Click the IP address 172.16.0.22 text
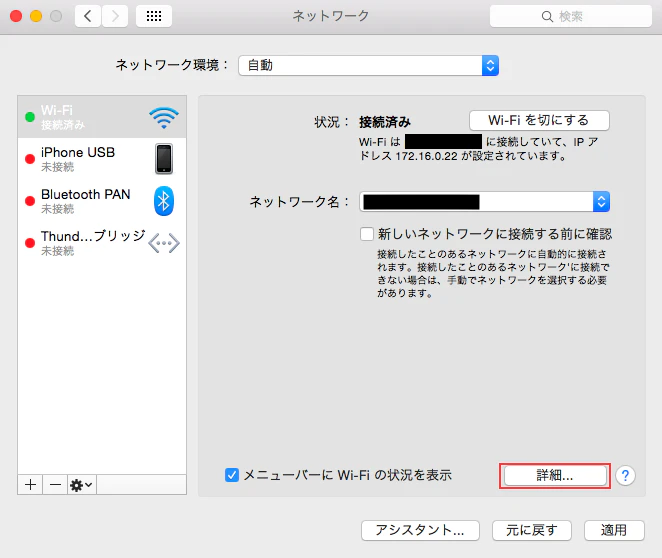 pyautogui.click(x=426, y=156)
